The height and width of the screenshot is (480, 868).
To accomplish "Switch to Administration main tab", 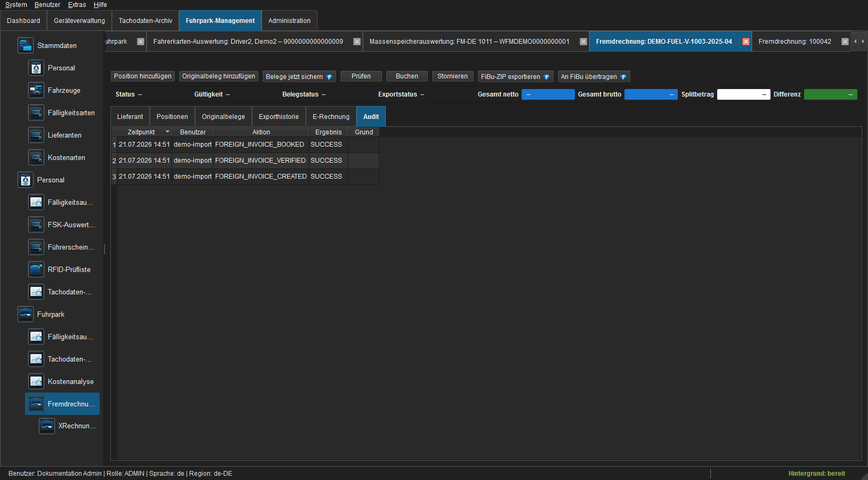I will click(x=289, y=21).
